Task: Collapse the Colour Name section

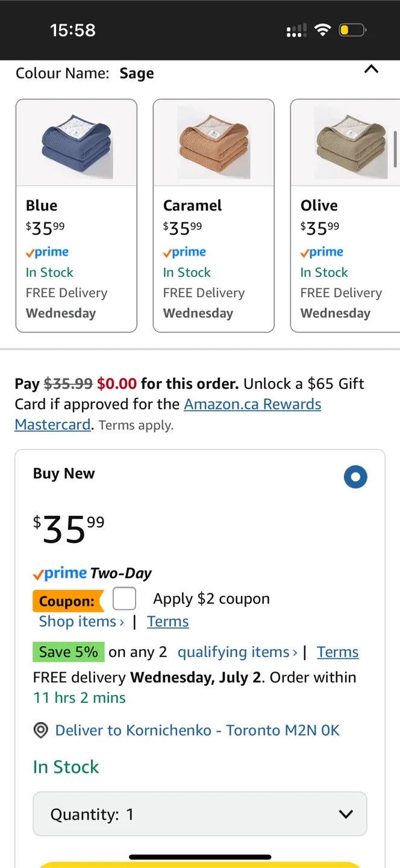Action: point(372,69)
